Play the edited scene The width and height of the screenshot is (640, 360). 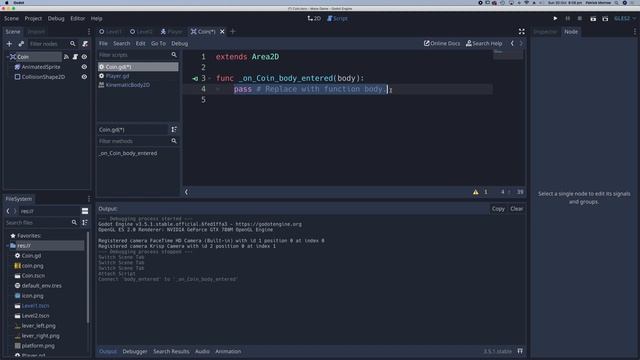click(x=593, y=18)
